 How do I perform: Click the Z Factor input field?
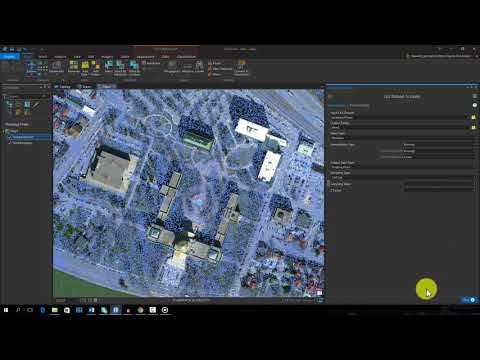point(439,190)
